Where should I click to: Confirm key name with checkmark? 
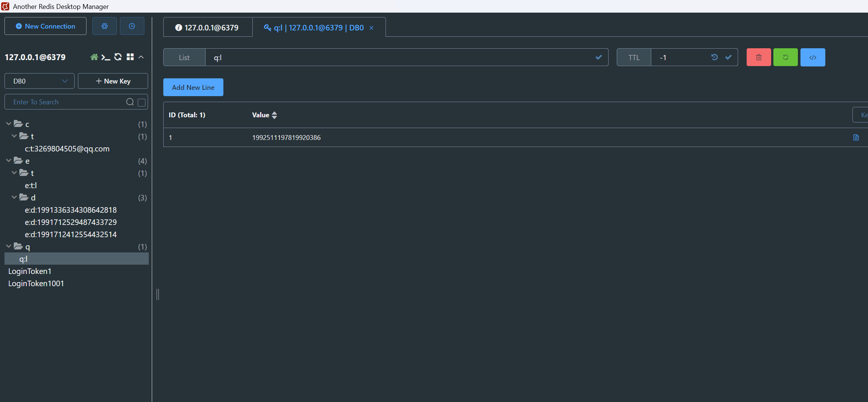click(598, 57)
